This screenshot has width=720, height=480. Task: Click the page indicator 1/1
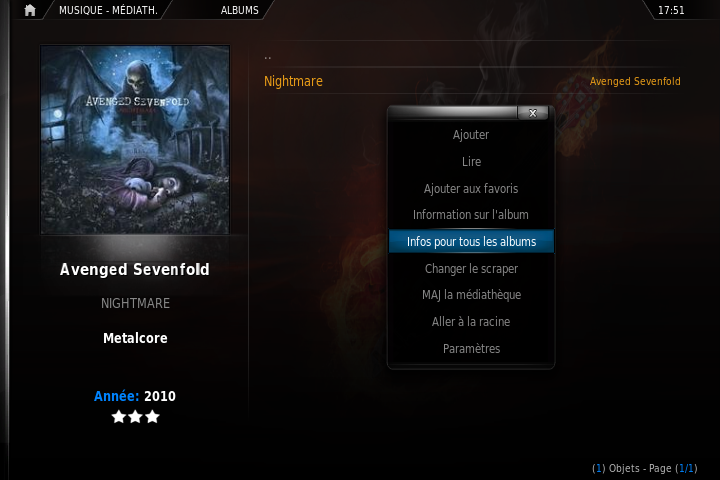coord(686,468)
